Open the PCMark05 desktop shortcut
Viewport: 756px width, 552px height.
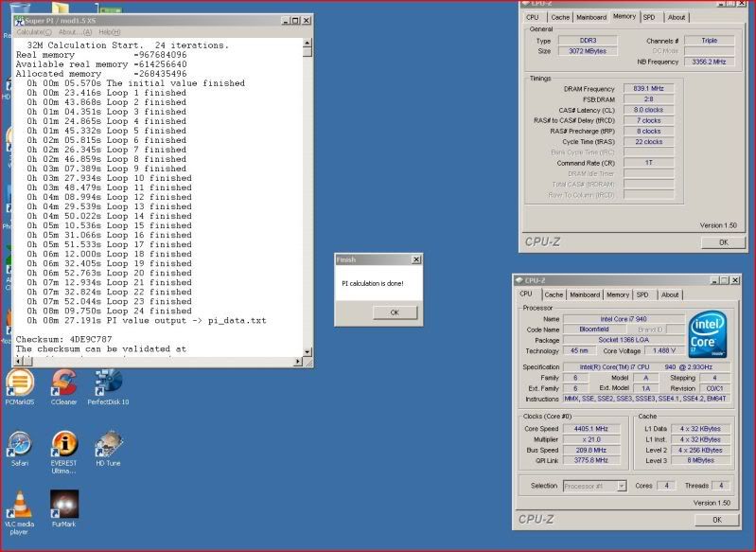[x=20, y=387]
